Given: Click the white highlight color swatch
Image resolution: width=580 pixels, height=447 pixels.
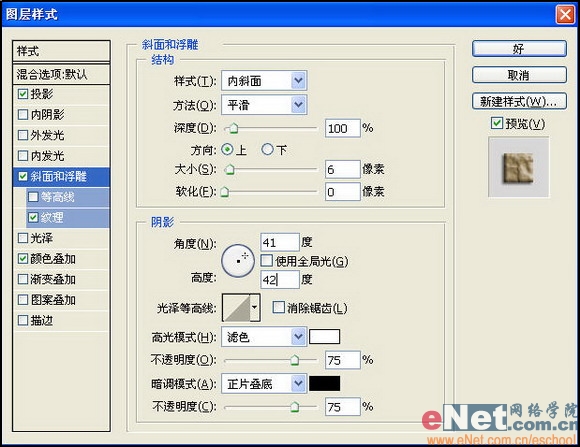Looking at the screenshot, I should (324, 337).
